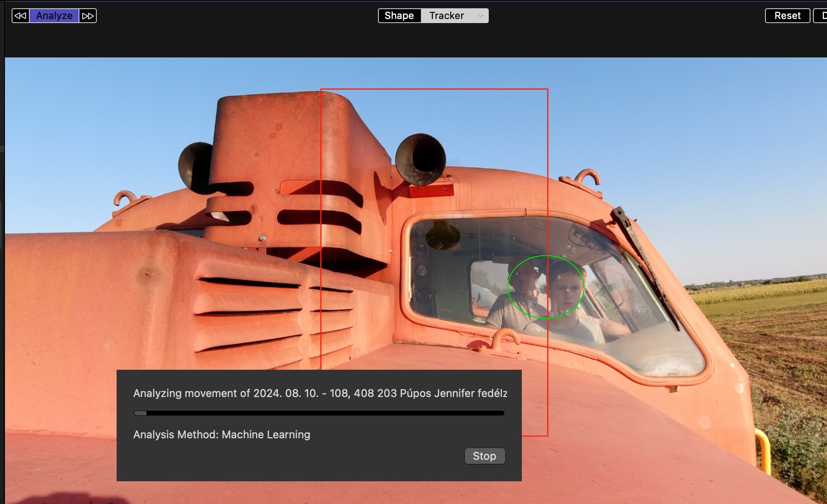
Task: Click the 'Analyzing movement of 2024. 08. 10.' text
Action: coord(226,393)
